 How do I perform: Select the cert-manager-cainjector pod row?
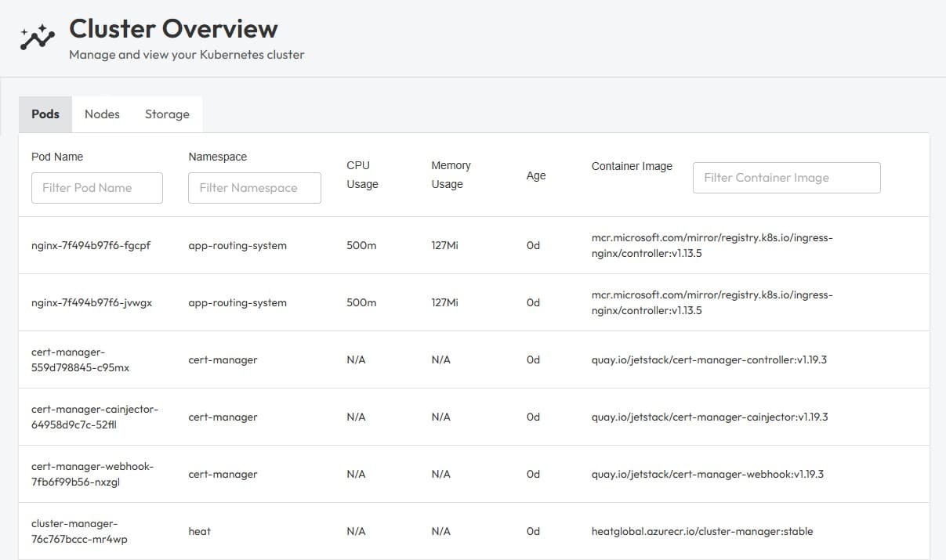pos(95,417)
